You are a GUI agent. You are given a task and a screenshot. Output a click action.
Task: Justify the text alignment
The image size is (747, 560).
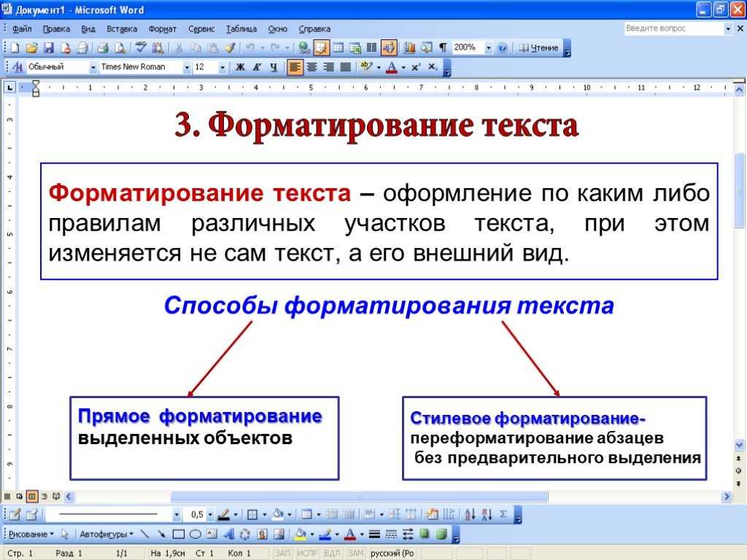(345, 67)
